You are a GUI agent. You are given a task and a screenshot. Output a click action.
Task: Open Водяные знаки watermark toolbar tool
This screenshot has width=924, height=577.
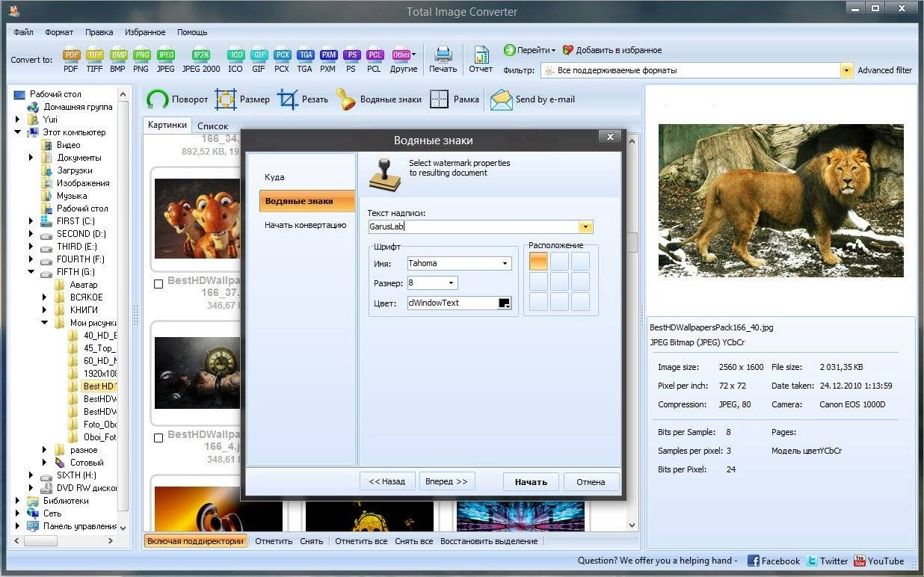[x=378, y=99]
